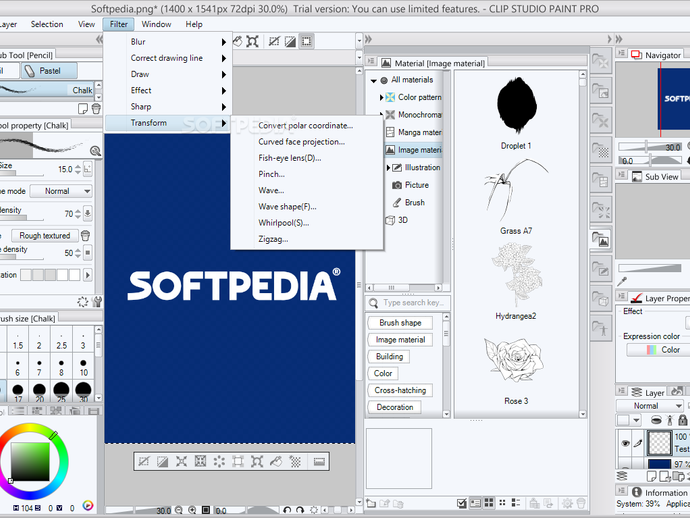The width and height of the screenshot is (690, 518).
Task: Select the Rose 3 material thumbnail
Action: [x=514, y=360]
